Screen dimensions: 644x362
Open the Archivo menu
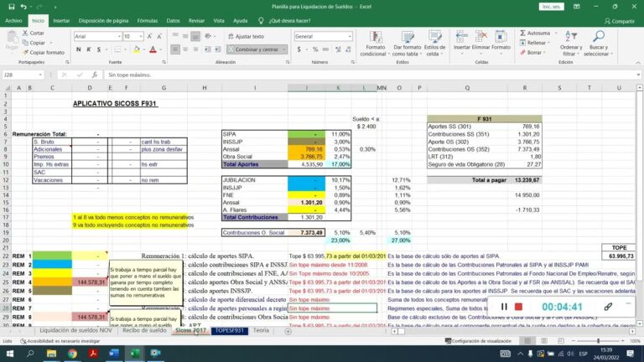(13, 20)
